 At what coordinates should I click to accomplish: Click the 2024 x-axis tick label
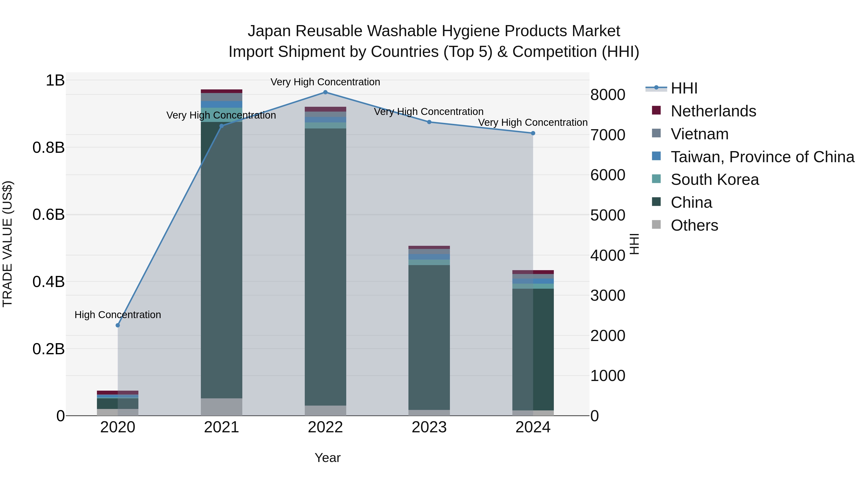point(533,427)
